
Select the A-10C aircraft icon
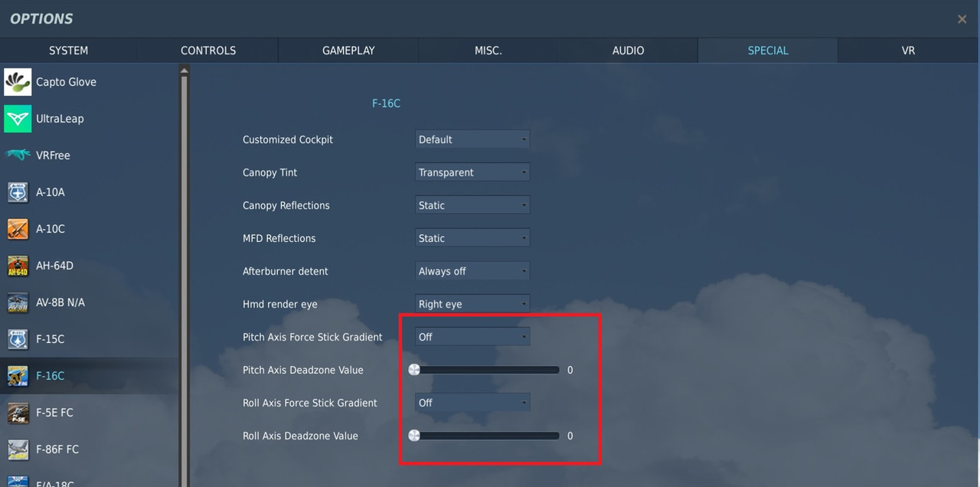18,229
